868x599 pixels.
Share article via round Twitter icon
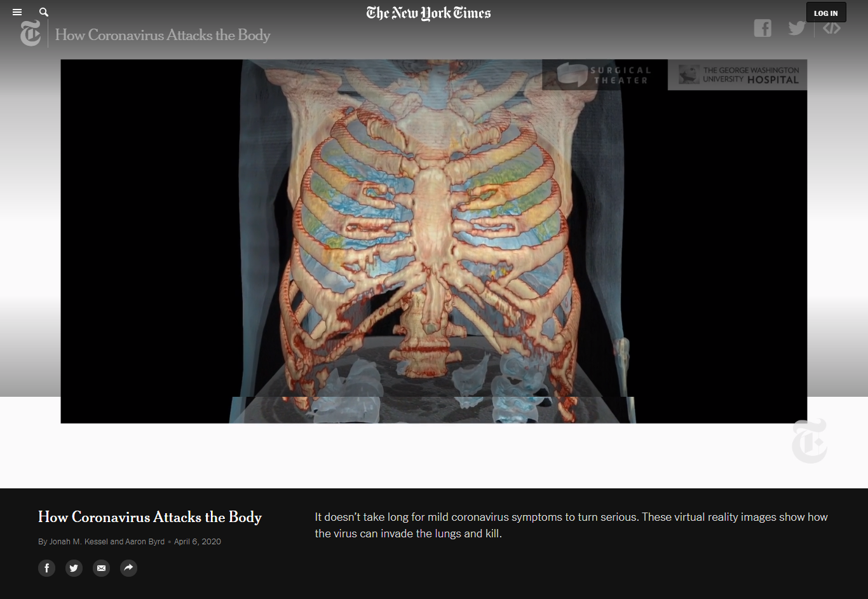pyautogui.click(x=74, y=568)
